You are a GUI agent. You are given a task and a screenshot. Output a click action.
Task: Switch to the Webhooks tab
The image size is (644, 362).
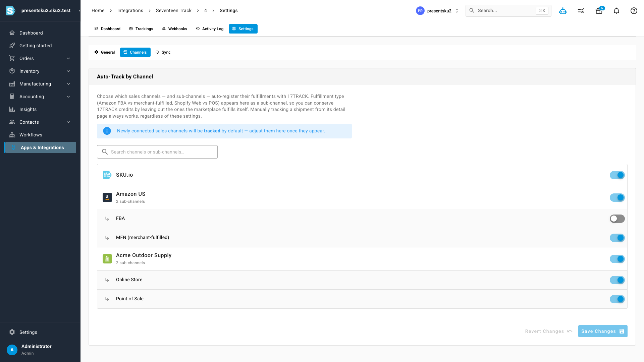pyautogui.click(x=174, y=29)
